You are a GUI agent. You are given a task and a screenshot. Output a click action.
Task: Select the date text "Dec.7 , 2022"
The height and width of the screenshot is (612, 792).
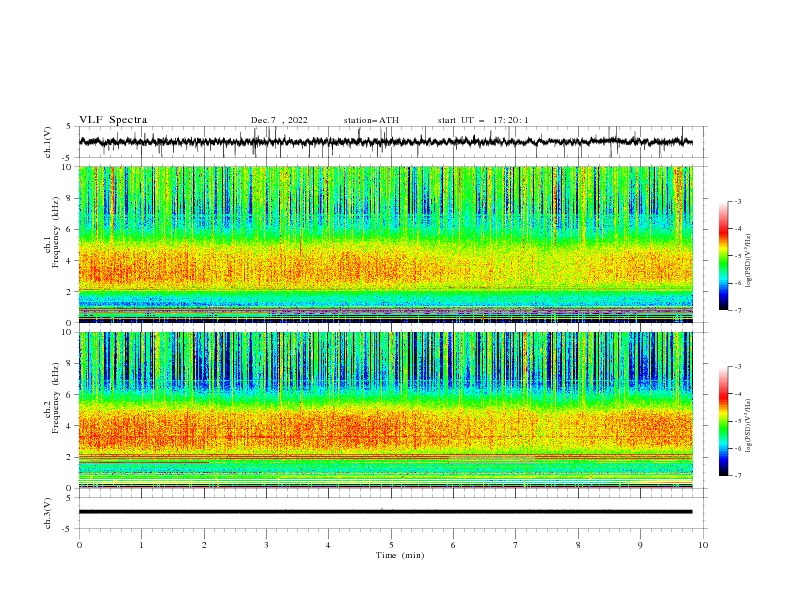(279, 120)
